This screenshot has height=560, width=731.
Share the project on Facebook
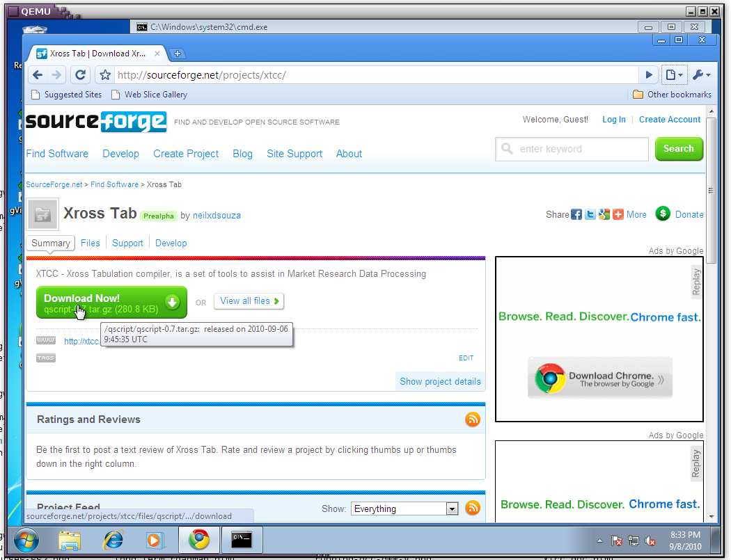click(576, 215)
